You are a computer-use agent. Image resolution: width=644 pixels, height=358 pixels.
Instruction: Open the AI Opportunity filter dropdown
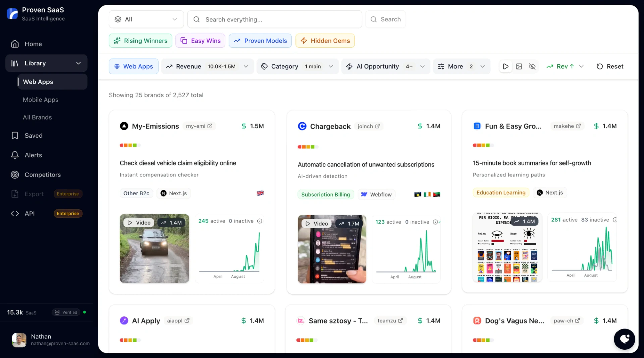pos(422,66)
